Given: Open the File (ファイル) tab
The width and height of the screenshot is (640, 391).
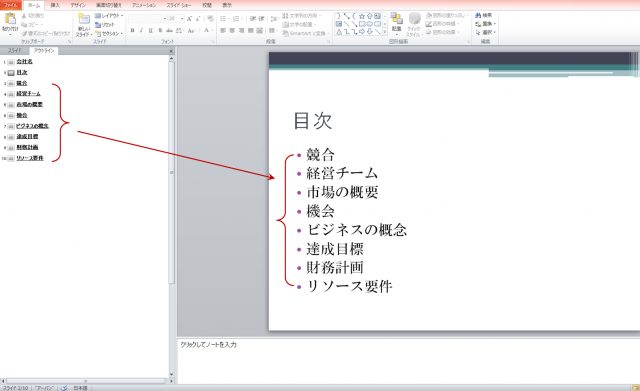Looking at the screenshot, I should pos(11,5).
